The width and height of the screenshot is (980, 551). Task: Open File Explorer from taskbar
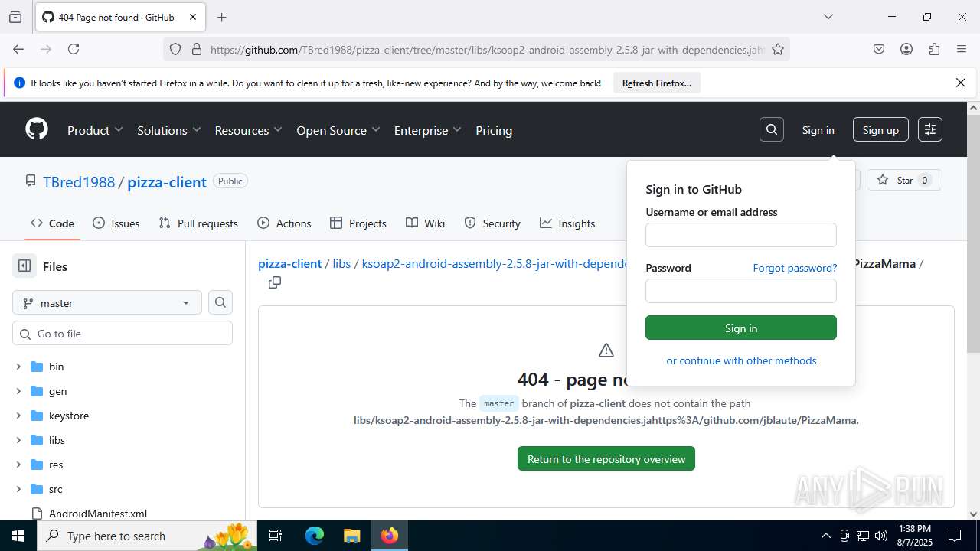tap(351, 536)
